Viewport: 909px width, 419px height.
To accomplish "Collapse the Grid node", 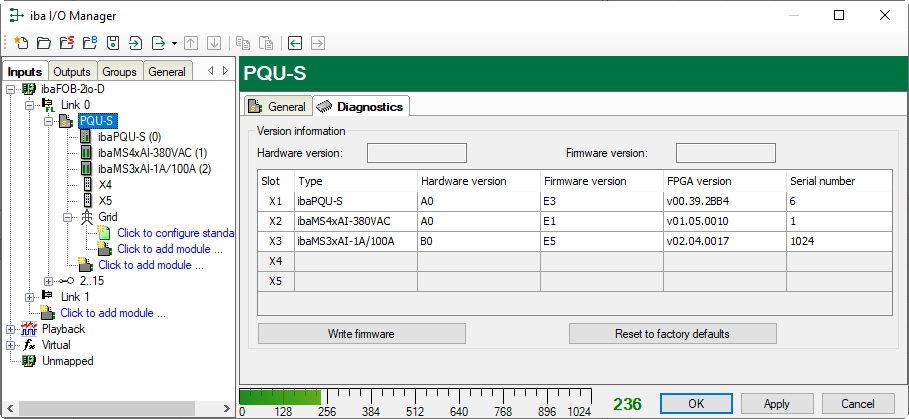I will coord(67,217).
